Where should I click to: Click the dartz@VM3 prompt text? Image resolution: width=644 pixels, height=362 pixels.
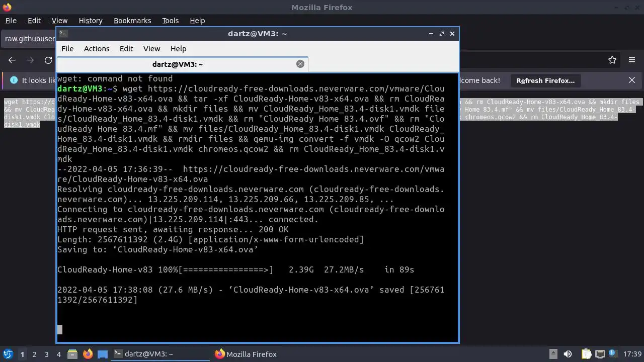pos(87,89)
